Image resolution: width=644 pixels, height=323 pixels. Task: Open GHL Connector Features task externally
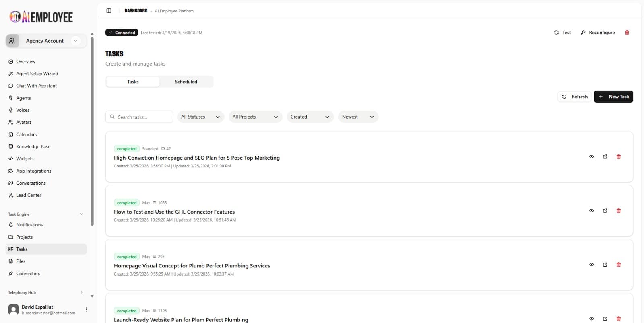[605, 211]
